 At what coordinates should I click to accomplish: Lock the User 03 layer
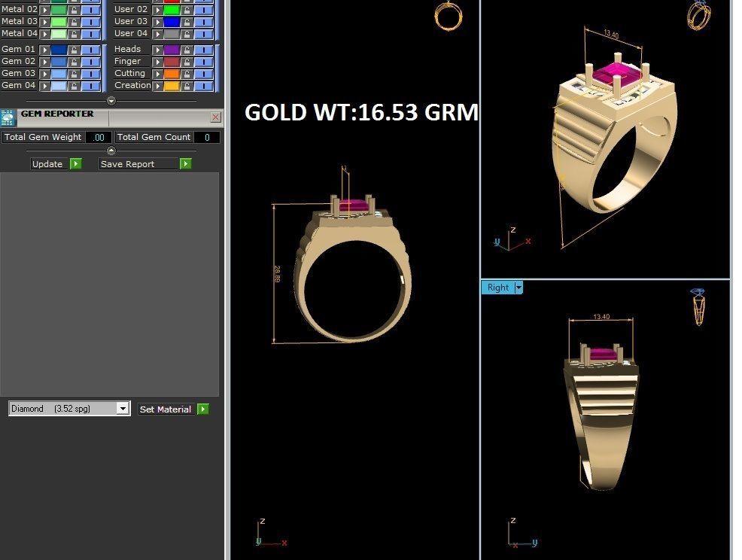click(187, 22)
